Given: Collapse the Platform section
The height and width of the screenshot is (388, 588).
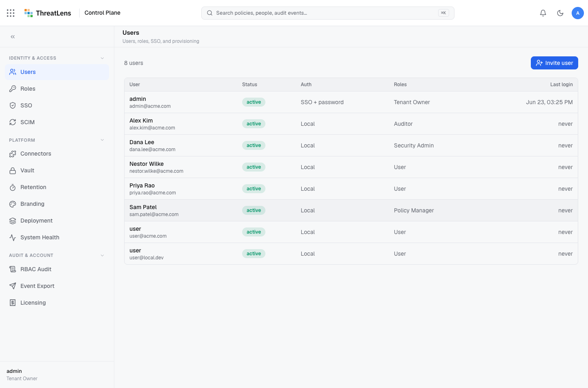Looking at the screenshot, I should point(102,140).
